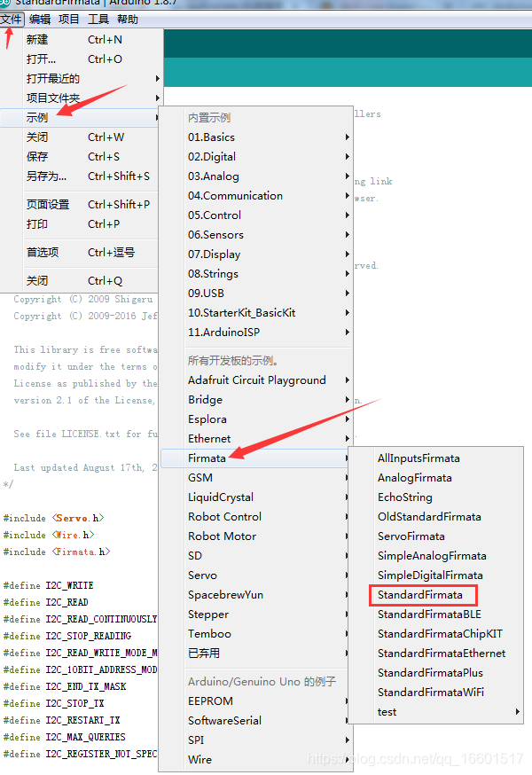Screen dimensions: 532x775
Task: Open the 文件 menu
Action: [x=12, y=20]
